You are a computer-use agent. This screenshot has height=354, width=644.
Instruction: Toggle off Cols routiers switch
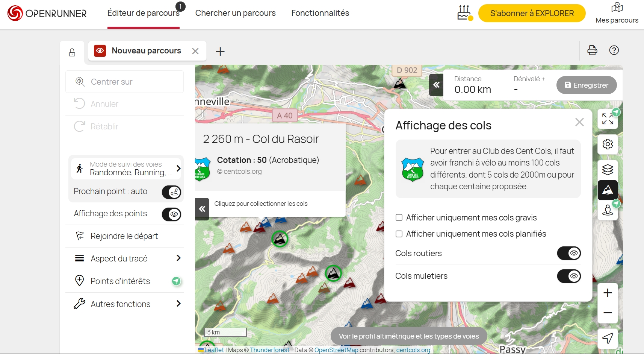[x=568, y=253]
